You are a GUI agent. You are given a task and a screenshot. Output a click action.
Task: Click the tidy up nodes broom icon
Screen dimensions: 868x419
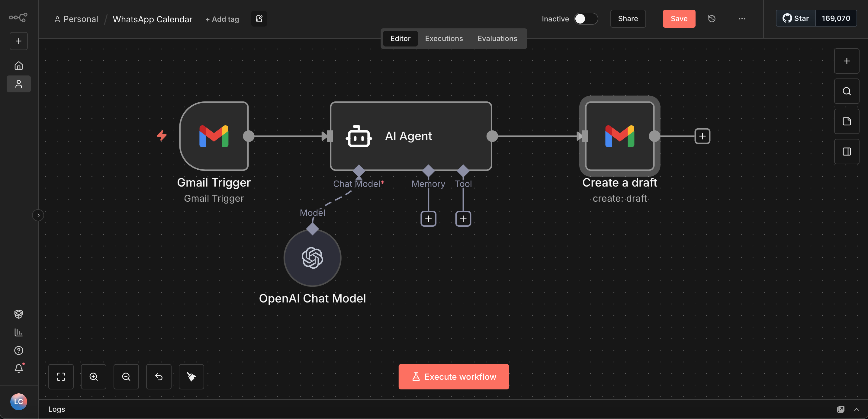pyautogui.click(x=191, y=376)
